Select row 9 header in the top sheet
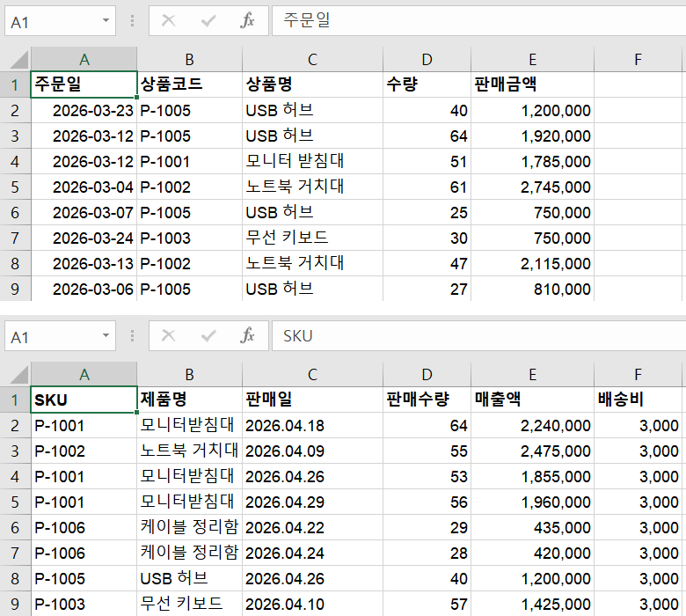 [x=15, y=289]
